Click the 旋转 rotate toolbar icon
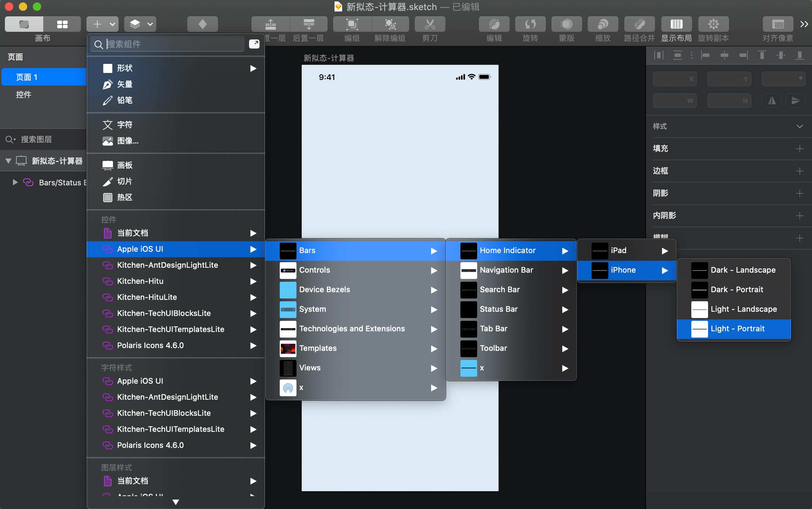 coord(531,24)
